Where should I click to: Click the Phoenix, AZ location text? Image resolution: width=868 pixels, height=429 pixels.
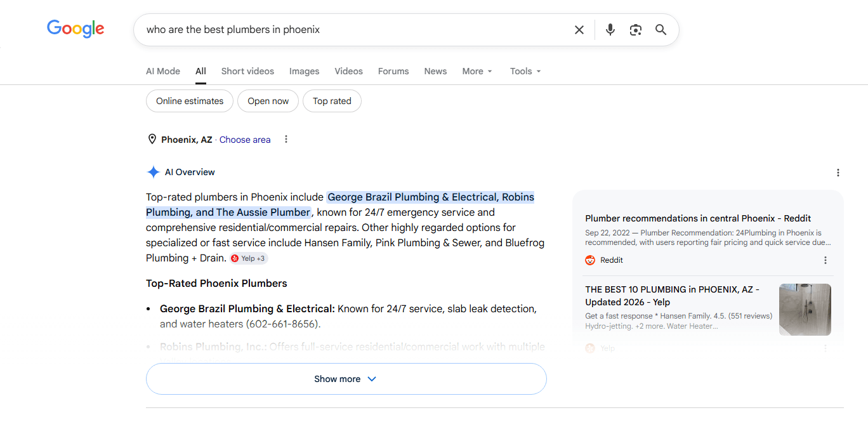(x=187, y=140)
